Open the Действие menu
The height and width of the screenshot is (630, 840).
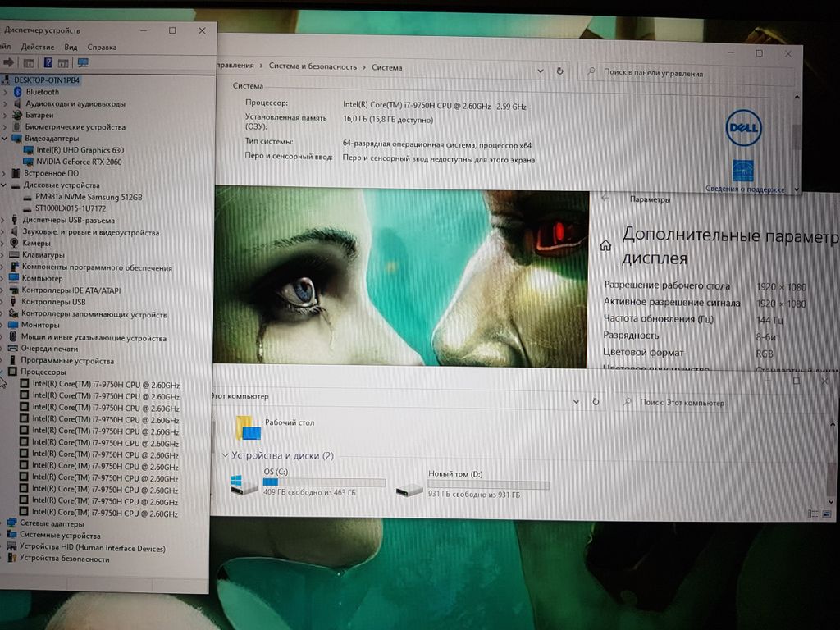(x=38, y=47)
